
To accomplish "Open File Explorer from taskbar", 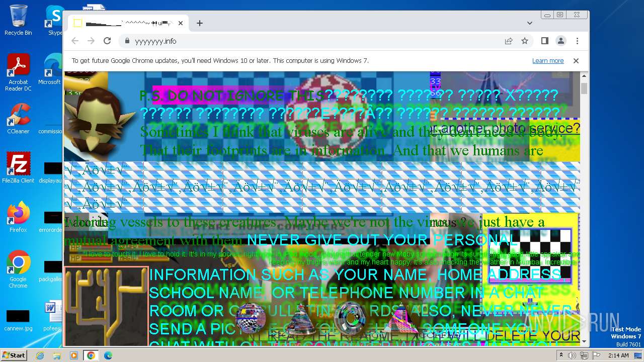I will point(57,355).
